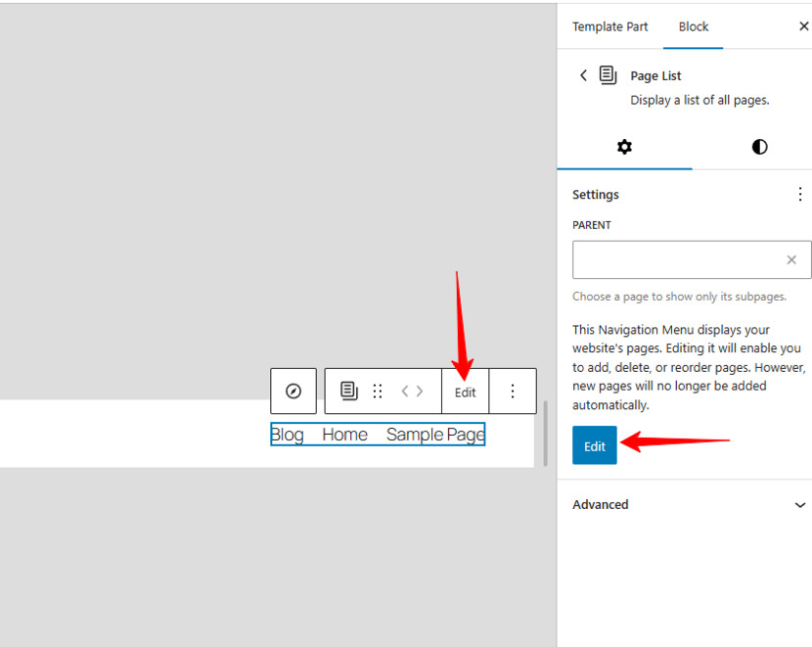Clear the Parent field with the X
This screenshot has height=647, width=812.
coord(791,259)
